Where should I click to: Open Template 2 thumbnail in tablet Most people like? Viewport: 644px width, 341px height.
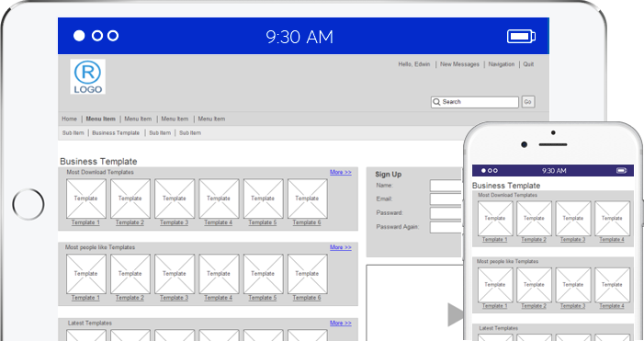(130, 274)
